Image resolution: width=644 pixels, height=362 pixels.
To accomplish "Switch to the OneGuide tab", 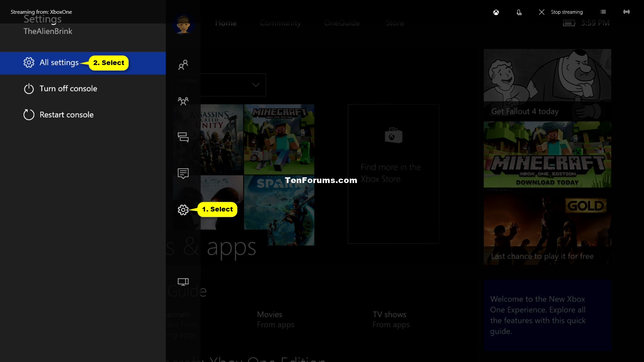I will coord(342,23).
